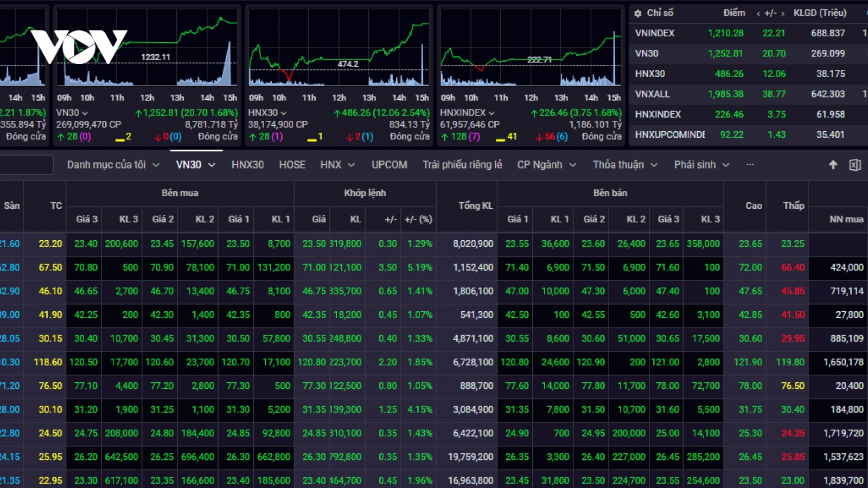Image resolution: width=868 pixels, height=488 pixels.
Task: Select the VN30 row in index list
Action: click(x=749, y=54)
